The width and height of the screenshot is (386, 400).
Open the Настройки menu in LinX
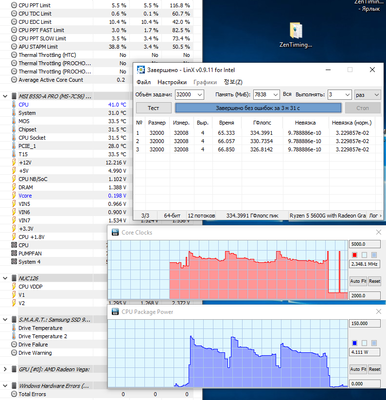click(x=172, y=82)
